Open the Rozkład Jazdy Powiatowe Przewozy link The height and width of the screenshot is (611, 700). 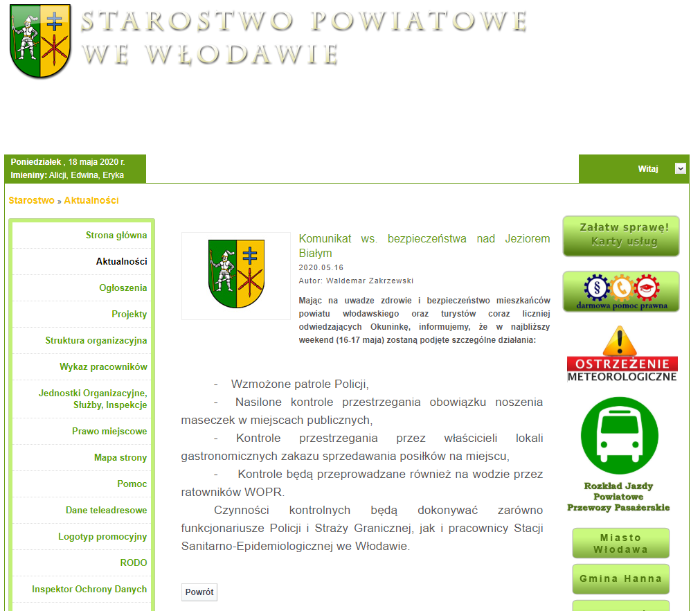620,497
